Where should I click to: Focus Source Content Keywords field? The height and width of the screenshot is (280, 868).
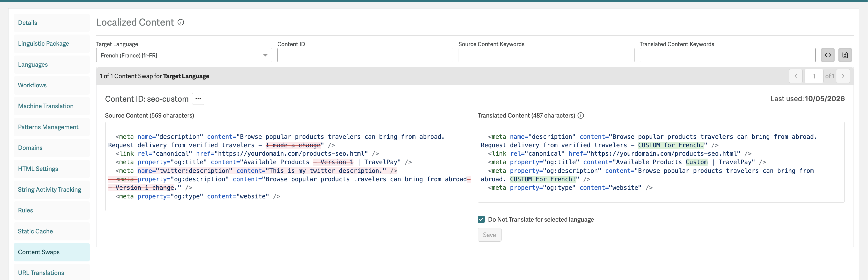point(546,55)
